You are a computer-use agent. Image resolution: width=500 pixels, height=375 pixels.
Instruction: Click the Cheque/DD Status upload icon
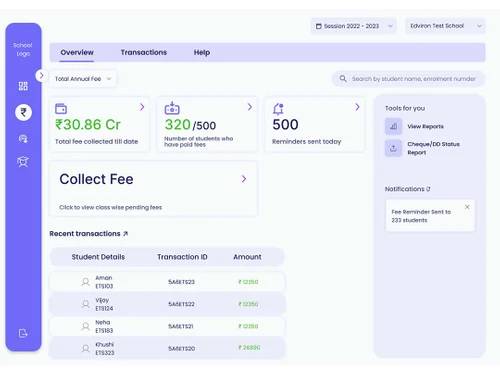[x=393, y=148]
